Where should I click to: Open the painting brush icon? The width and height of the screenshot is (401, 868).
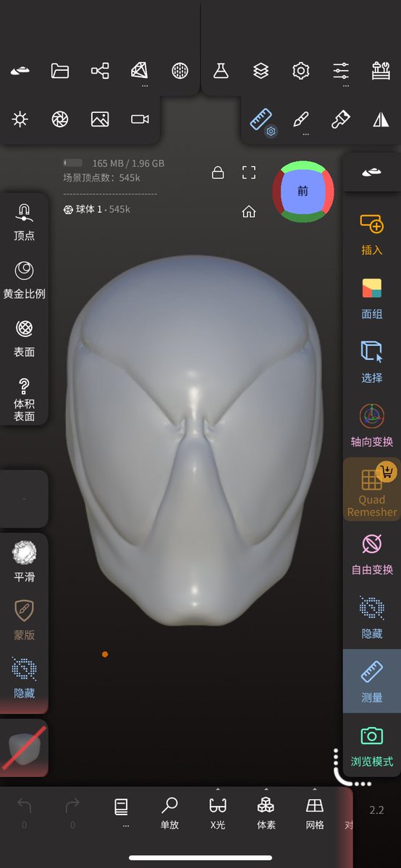click(341, 119)
